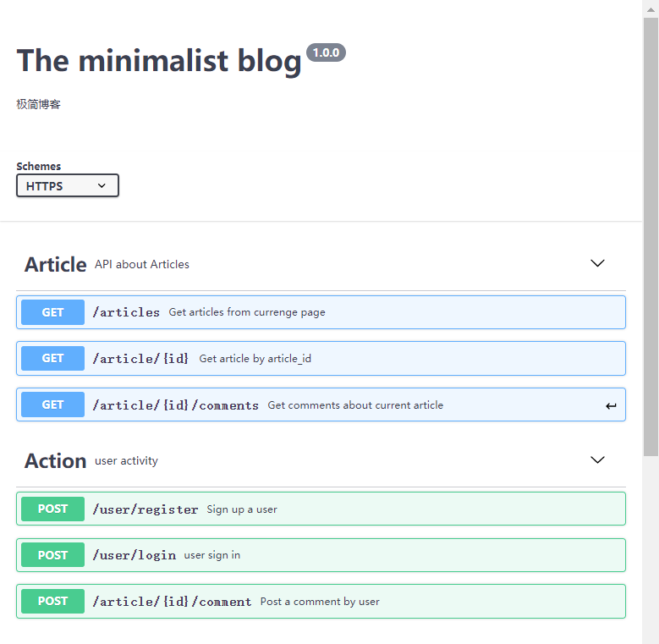Click the GET badge for /article/{id}
The width and height of the screenshot is (659, 644).
52,358
